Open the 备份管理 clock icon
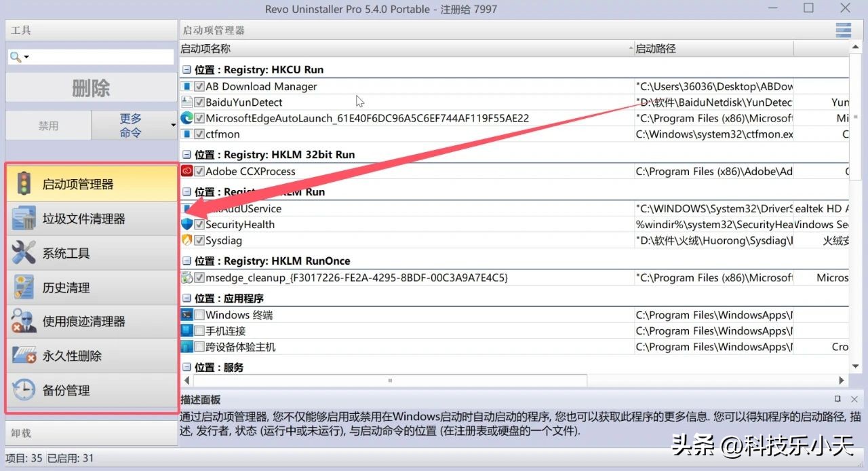 [24, 390]
